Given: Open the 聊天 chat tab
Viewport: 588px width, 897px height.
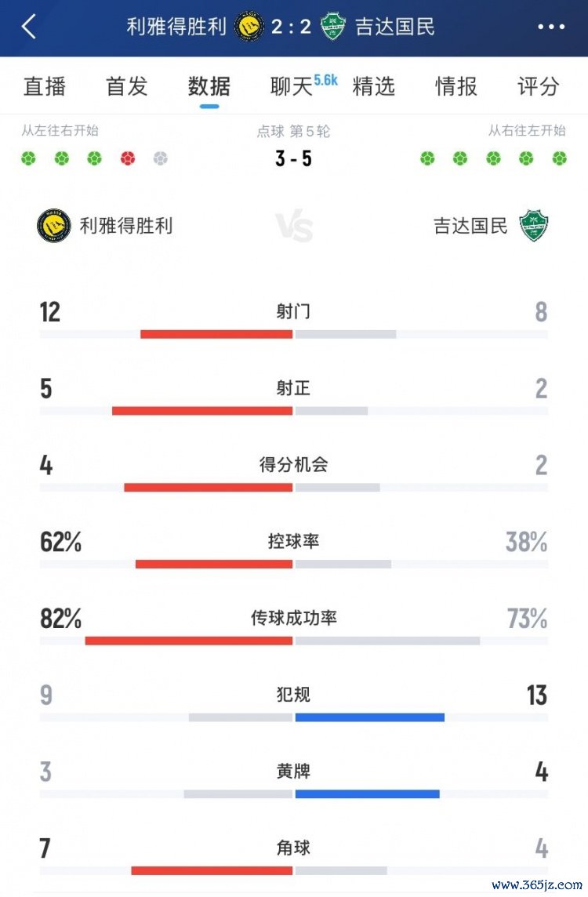Looking at the screenshot, I should (292, 85).
